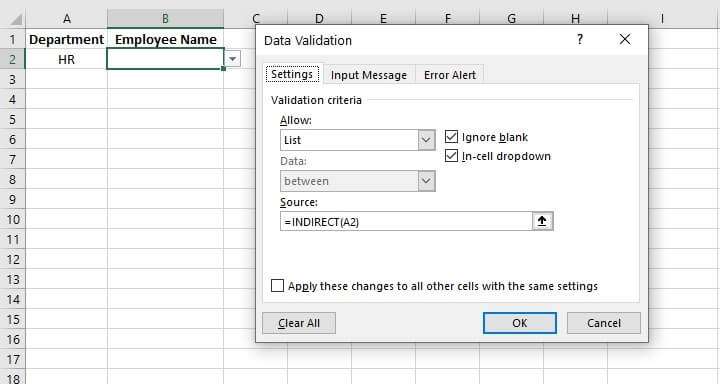Open the disabled Data between dropdown
Screen dimensions: 720x384
point(426,181)
